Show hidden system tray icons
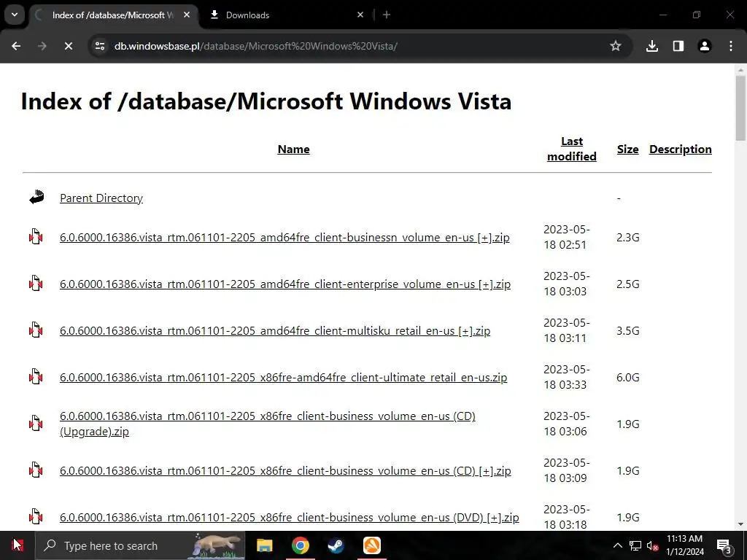747x560 pixels. click(617, 545)
